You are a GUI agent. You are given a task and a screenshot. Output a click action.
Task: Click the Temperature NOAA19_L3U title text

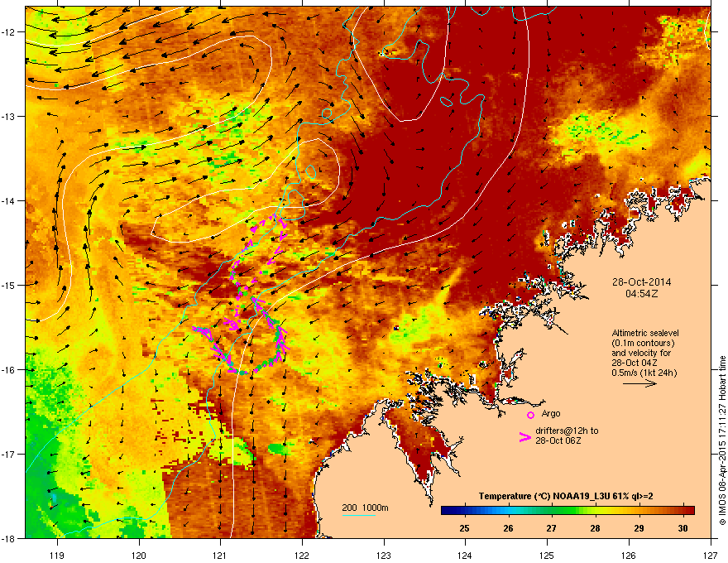[566, 496]
